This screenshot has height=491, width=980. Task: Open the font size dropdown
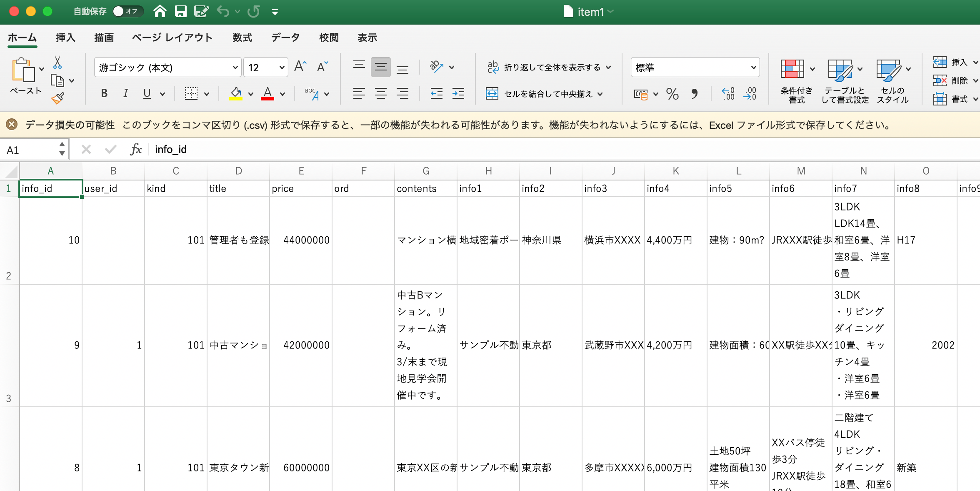[282, 68]
